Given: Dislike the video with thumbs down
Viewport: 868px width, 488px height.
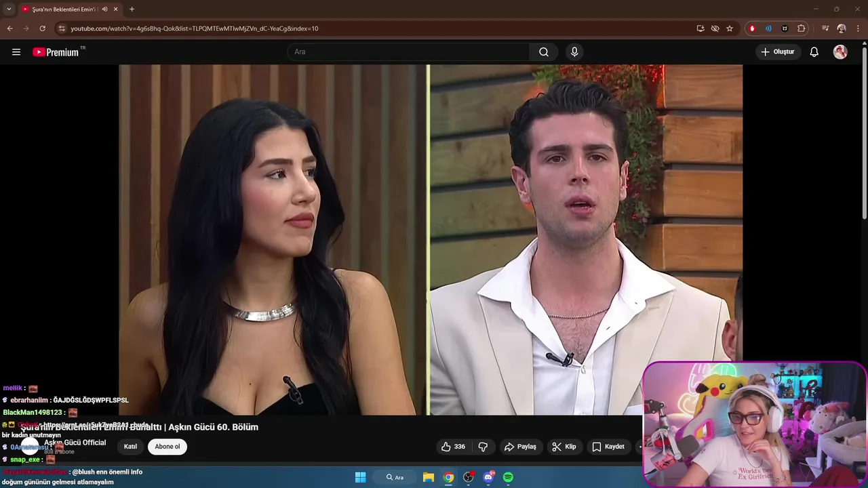Looking at the screenshot, I should pos(484,447).
